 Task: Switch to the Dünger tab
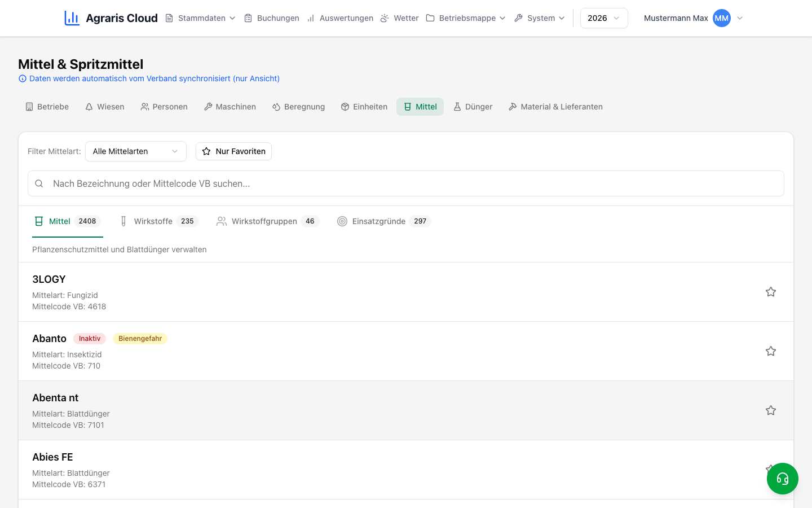(473, 107)
